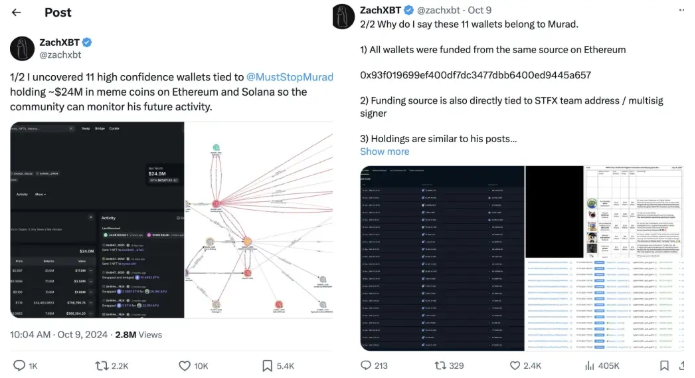View analytics showing 405K views

coord(590,366)
